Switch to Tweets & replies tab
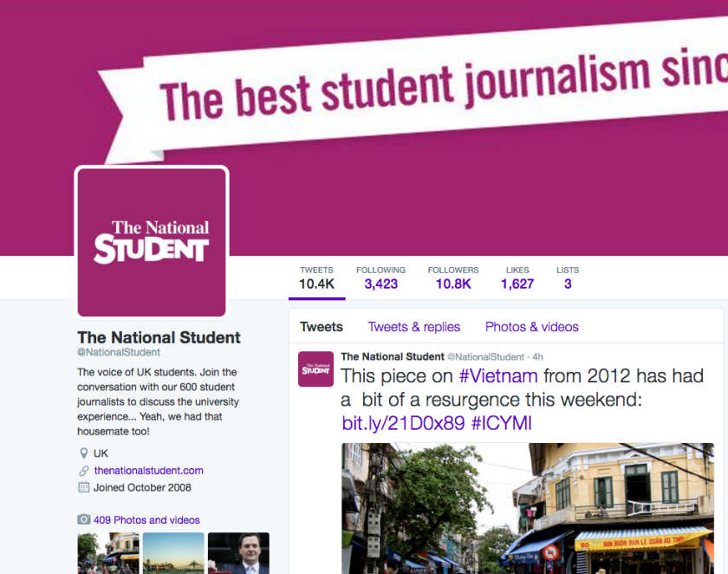This screenshot has height=574, width=728. pos(413,327)
